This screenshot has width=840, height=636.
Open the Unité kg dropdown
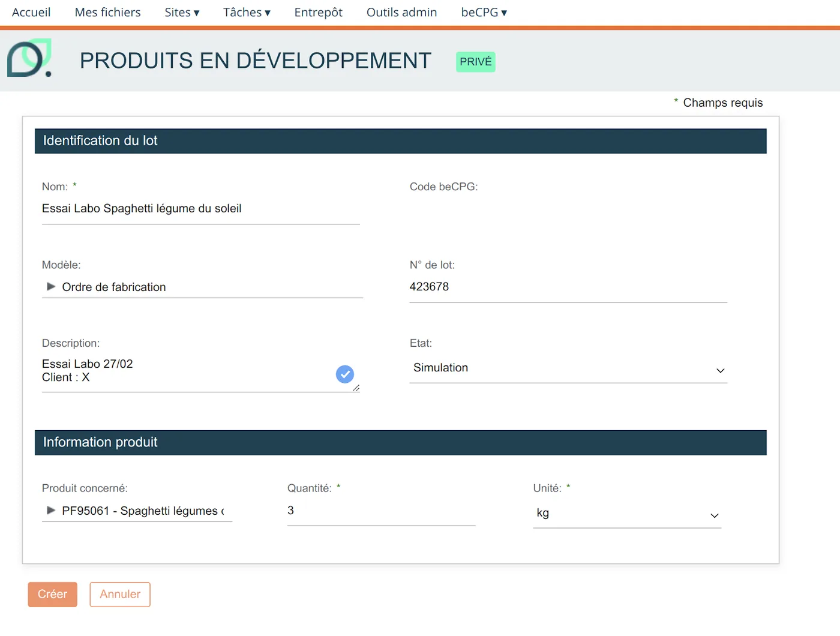pos(627,514)
